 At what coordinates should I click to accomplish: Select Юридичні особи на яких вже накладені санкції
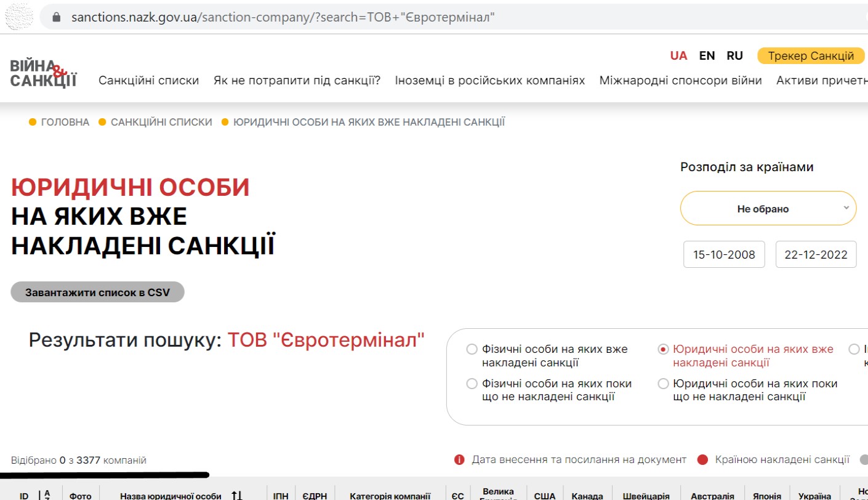click(663, 349)
